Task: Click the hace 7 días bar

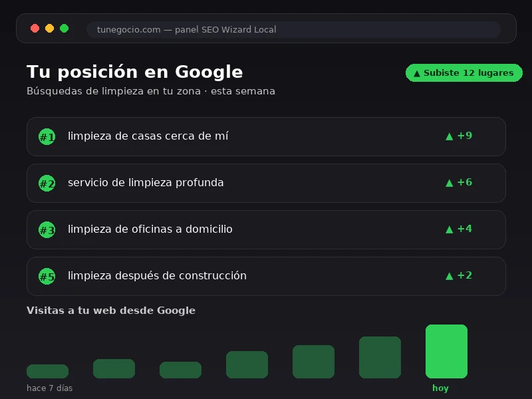Action: 47,371
